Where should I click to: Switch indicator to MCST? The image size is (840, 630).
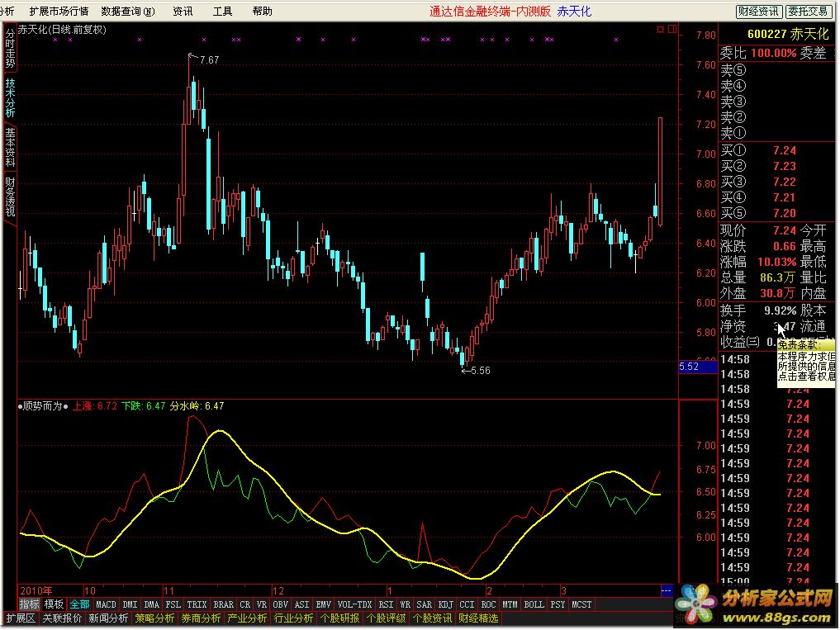pyautogui.click(x=581, y=604)
